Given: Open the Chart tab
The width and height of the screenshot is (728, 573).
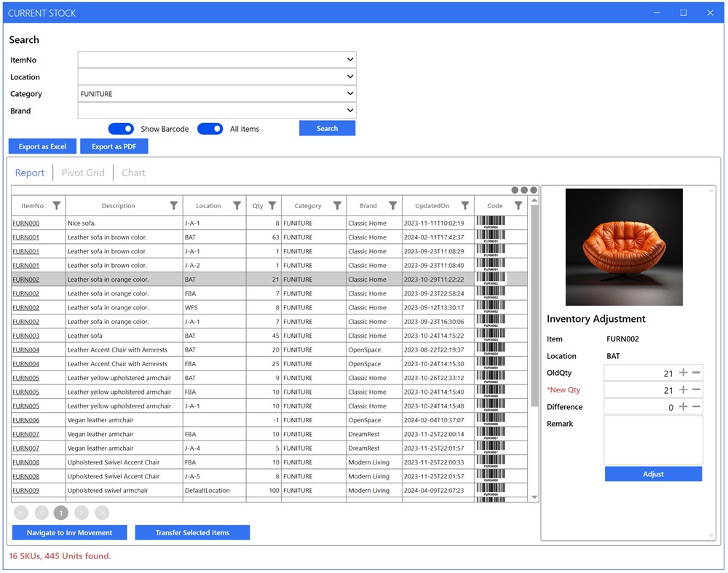Looking at the screenshot, I should tap(133, 173).
